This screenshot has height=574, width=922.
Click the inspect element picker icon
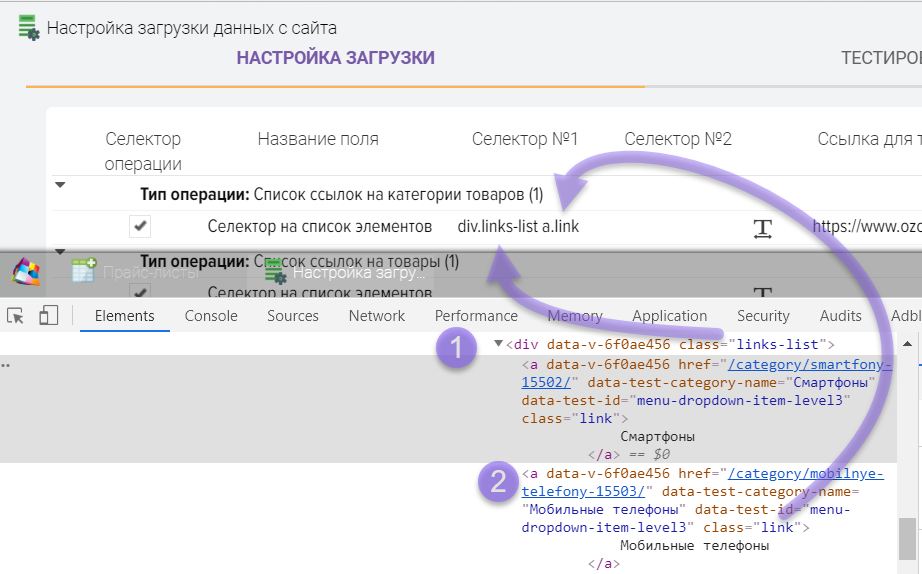(x=16, y=316)
